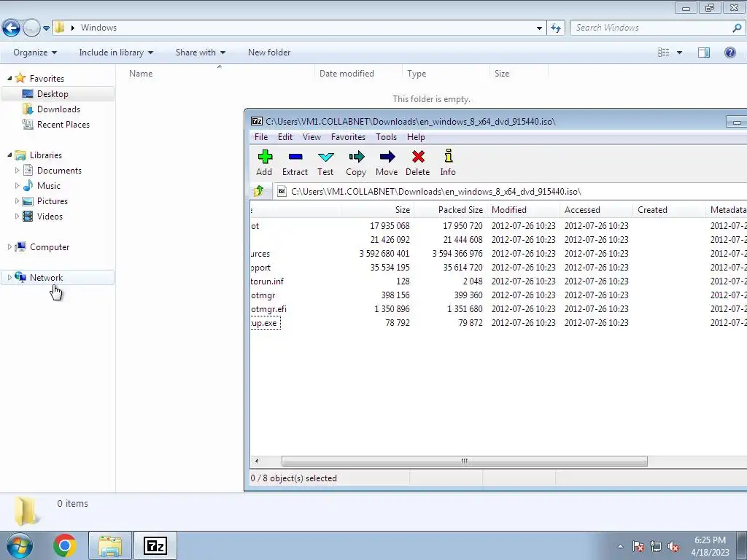This screenshot has height=560, width=747.
Task: Click the Copy icon in 7-Zip toolbar
Action: (356, 163)
